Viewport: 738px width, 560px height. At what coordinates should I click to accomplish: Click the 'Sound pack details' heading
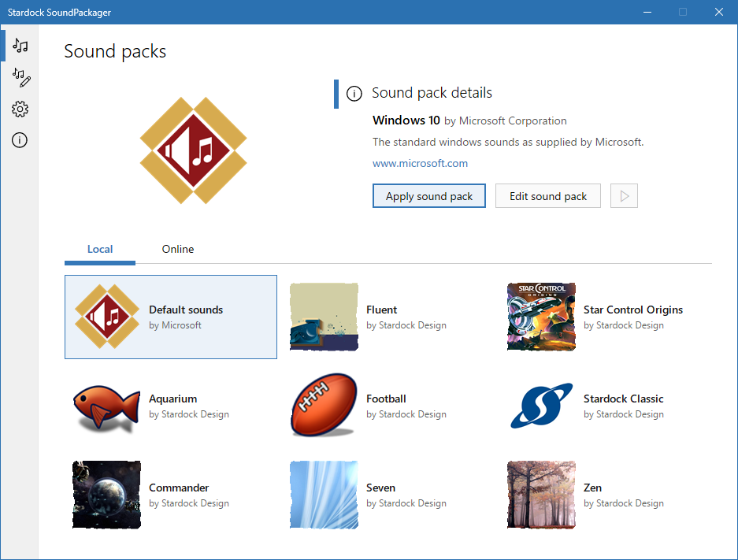pos(432,93)
